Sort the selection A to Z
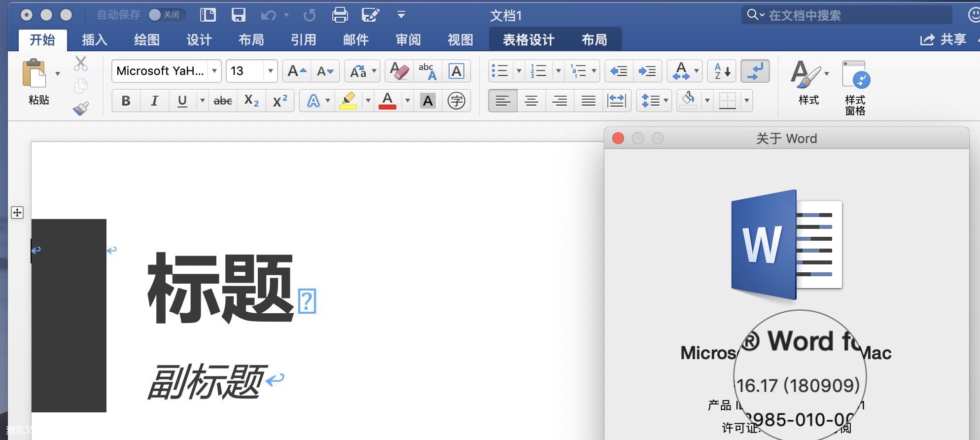 point(722,72)
